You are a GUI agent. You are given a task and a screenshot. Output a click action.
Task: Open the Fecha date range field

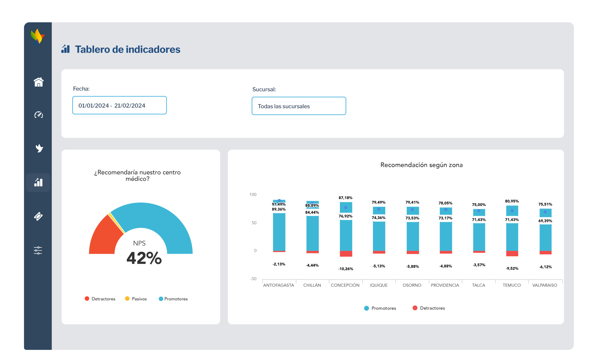pos(119,105)
